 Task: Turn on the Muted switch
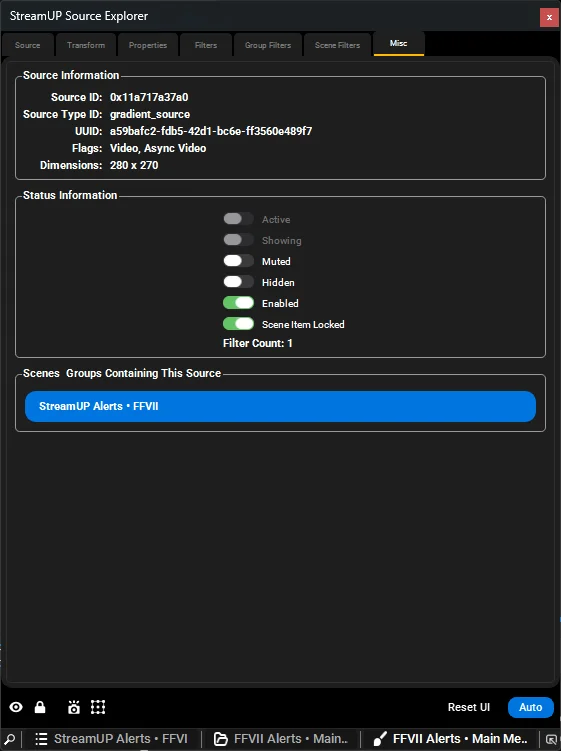pyautogui.click(x=238, y=261)
